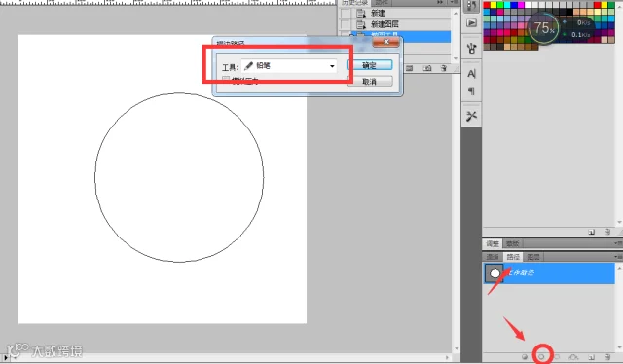Click load path as selection icon
Screen dimensions: 623x364
point(557,357)
